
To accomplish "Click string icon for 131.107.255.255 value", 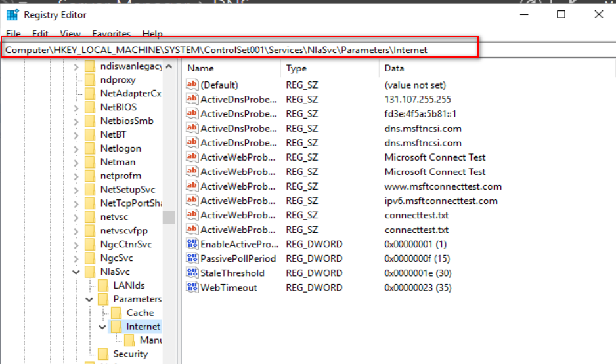I will [192, 98].
